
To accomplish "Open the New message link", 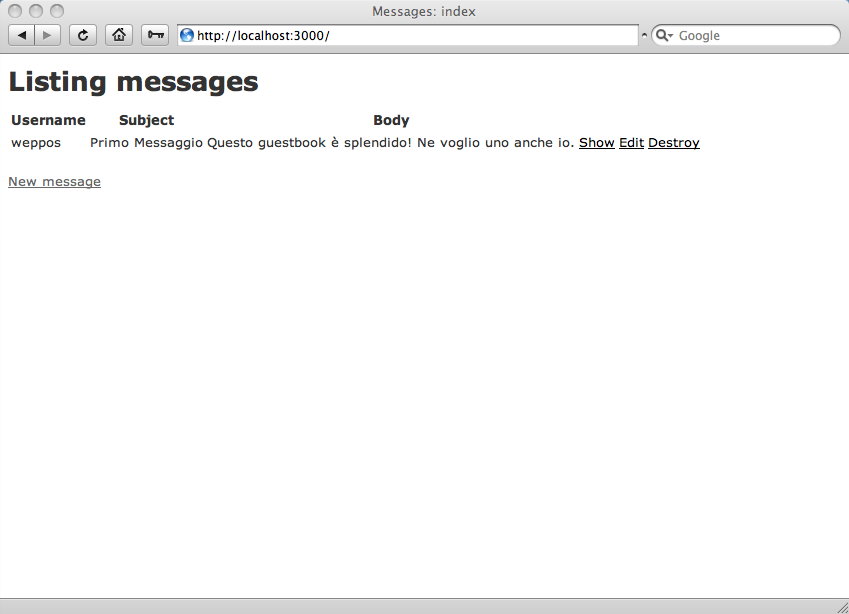I will 54,181.
